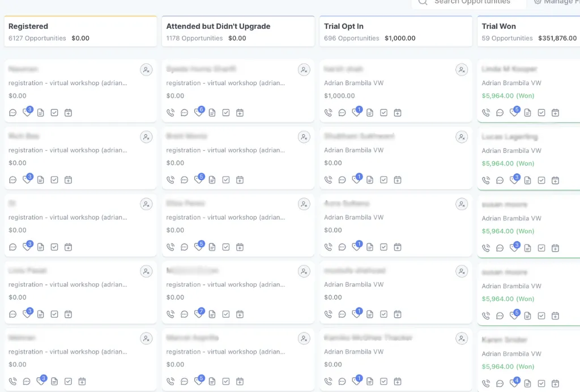This screenshot has width=580, height=392.
Task: Open the Manage Fields option
Action: point(561,2)
